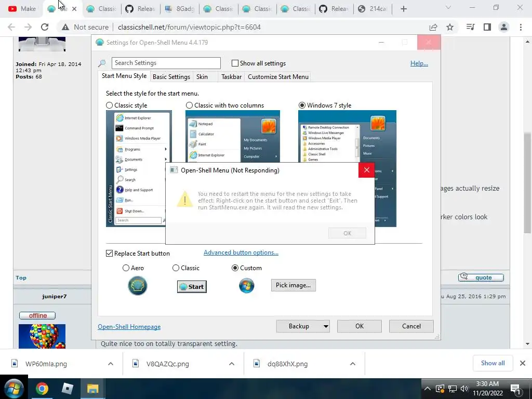Open Advanced button options link
Screen dimensions: 532x399
pos(241,252)
